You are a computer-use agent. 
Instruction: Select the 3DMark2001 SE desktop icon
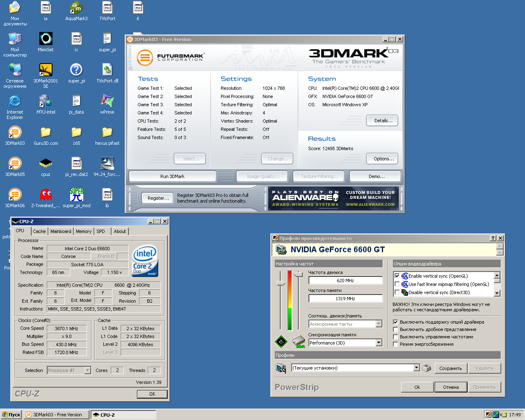pyautogui.click(x=46, y=76)
